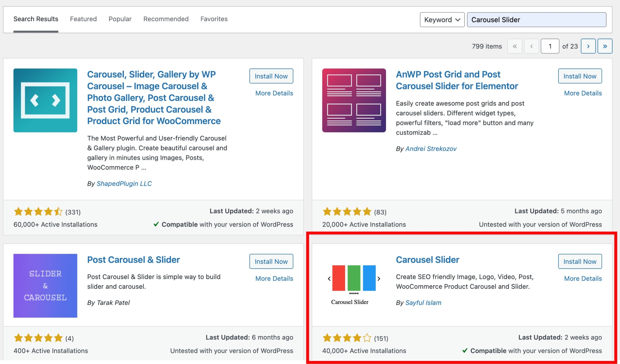This screenshot has height=364, width=620.
Task: Open the AnWP Post Grid and Post Carousel title
Action: (x=457, y=80)
